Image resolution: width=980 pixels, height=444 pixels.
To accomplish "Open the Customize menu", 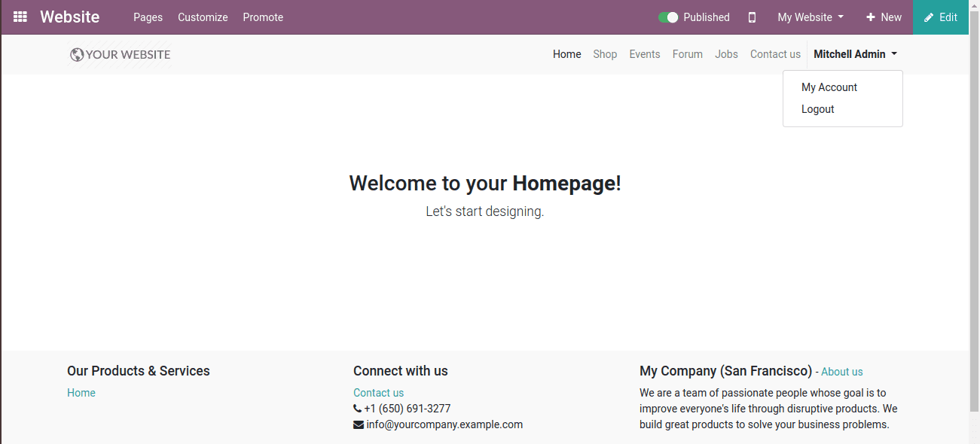I will (x=203, y=17).
